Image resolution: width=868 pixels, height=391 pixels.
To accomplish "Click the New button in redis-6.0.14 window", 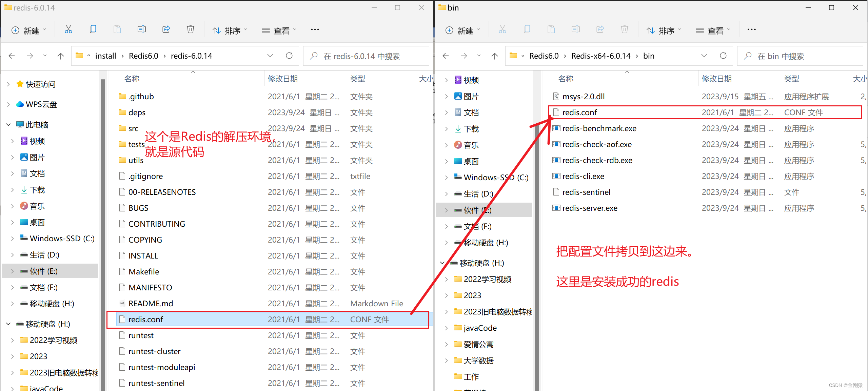I will [x=28, y=30].
